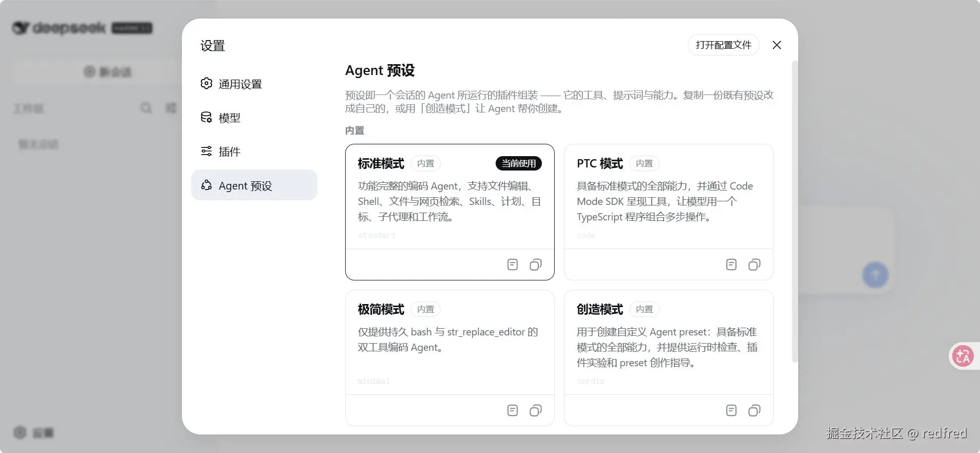Click the blue round button in background window
The image size is (980, 453).
pyautogui.click(x=875, y=275)
